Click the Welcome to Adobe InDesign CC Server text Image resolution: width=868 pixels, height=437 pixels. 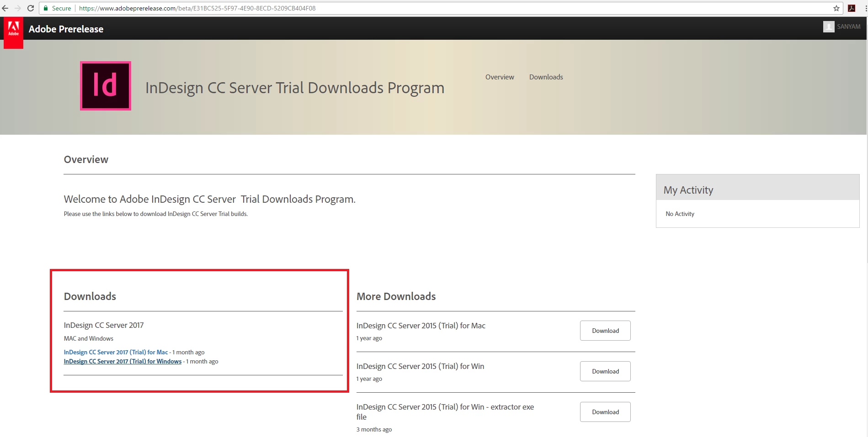tap(209, 199)
